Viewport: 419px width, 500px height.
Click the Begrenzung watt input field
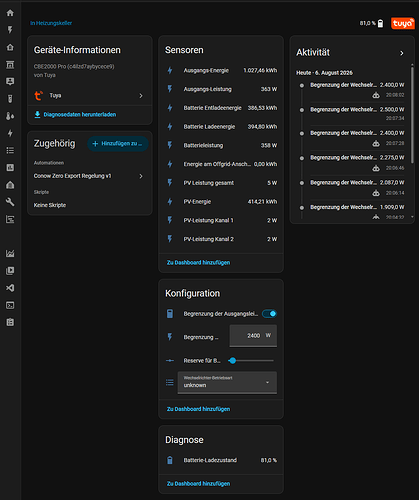(253, 336)
